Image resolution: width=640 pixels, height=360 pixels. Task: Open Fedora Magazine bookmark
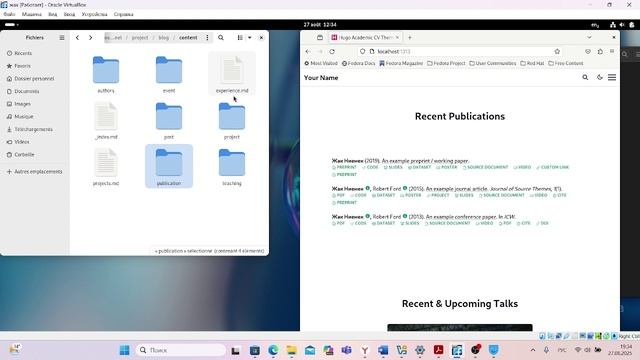tap(401, 63)
